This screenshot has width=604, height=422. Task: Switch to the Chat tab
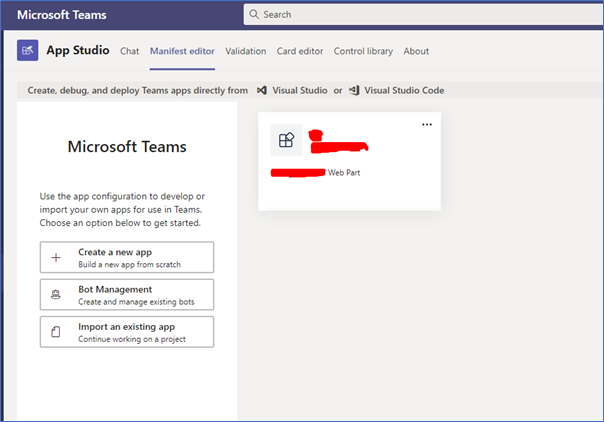click(129, 51)
